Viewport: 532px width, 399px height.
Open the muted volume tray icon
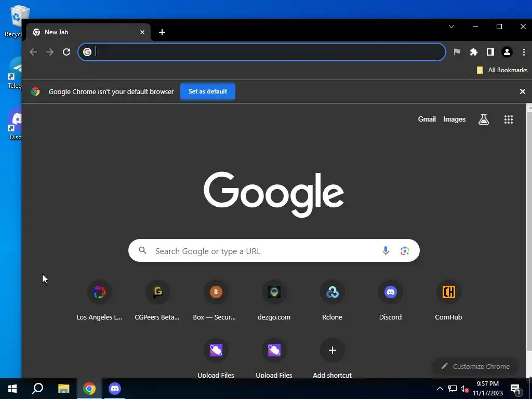[464, 389]
